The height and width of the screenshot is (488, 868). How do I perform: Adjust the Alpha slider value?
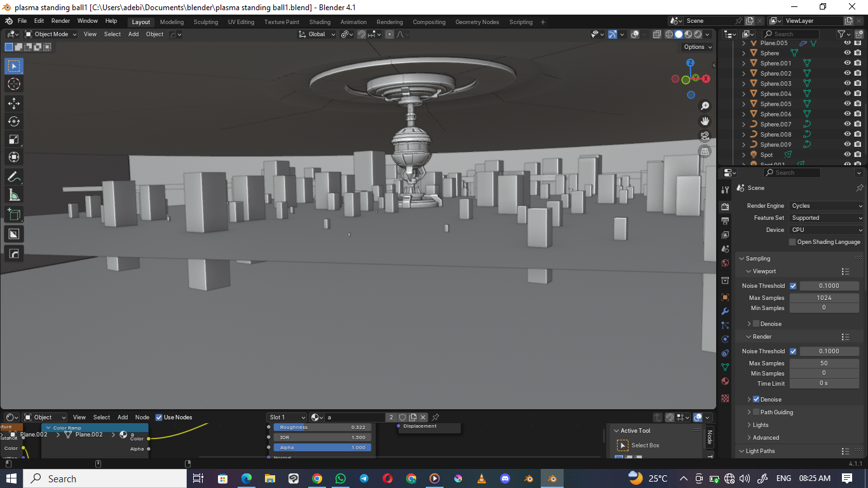click(323, 447)
